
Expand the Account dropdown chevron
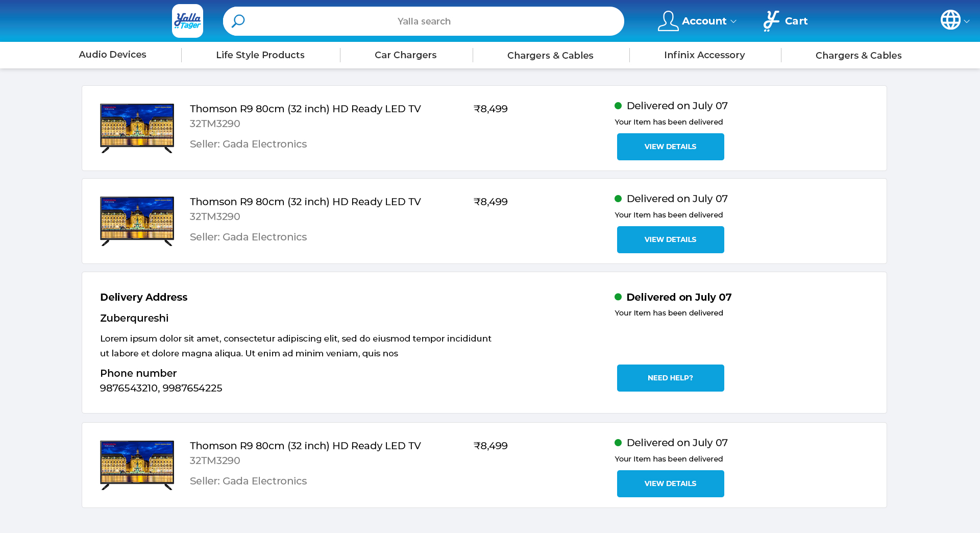point(733,21)
